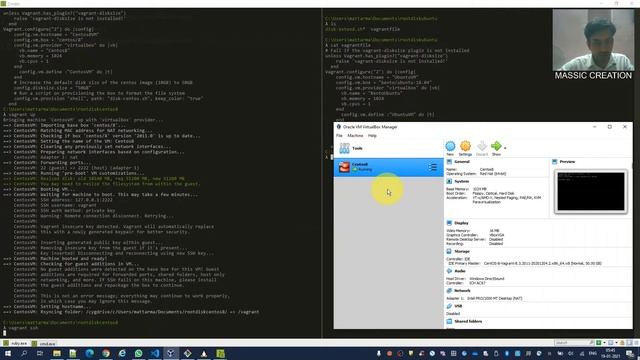Open the General section title link

coord(462,162)
